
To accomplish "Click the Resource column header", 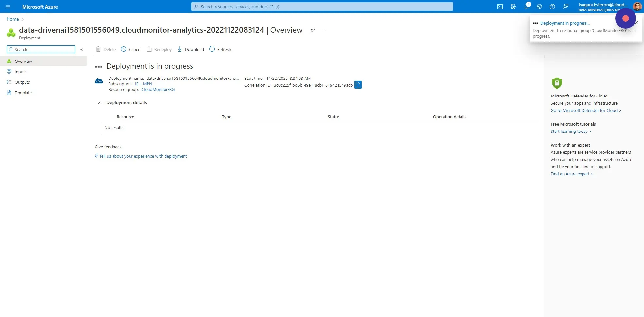I will click(x=126, y=117).
